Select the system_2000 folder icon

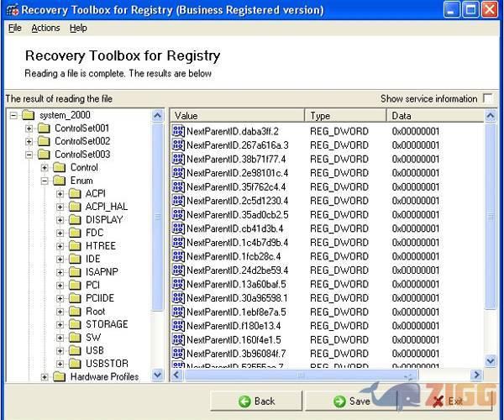pos(28,115)
